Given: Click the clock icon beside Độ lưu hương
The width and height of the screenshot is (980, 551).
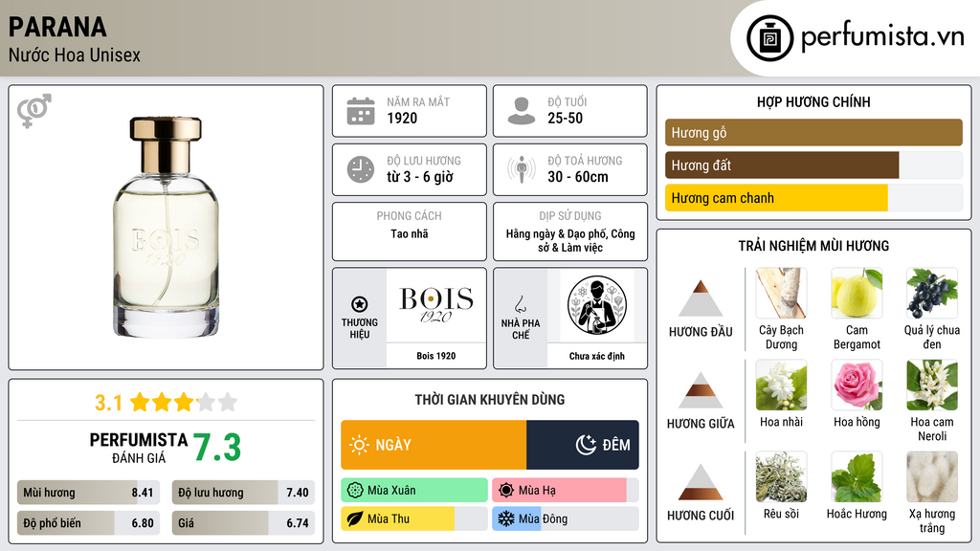Looking at the screenshot, I should [x=361, y=169].
